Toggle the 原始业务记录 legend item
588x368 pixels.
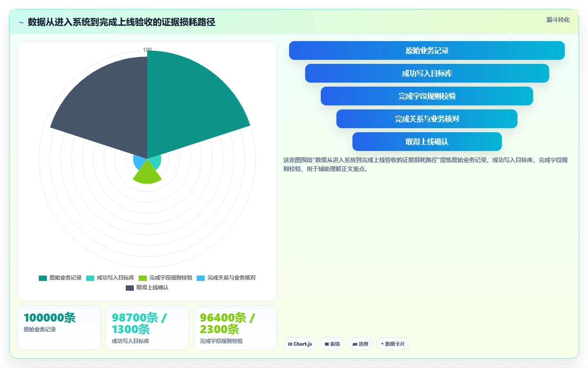pyautogui.click(x=60, y=278)
